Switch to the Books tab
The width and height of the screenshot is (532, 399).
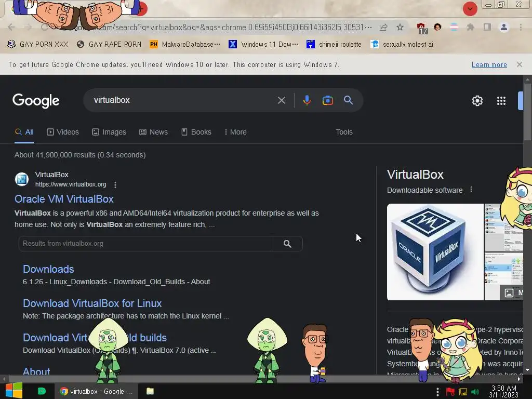(196, 132)
